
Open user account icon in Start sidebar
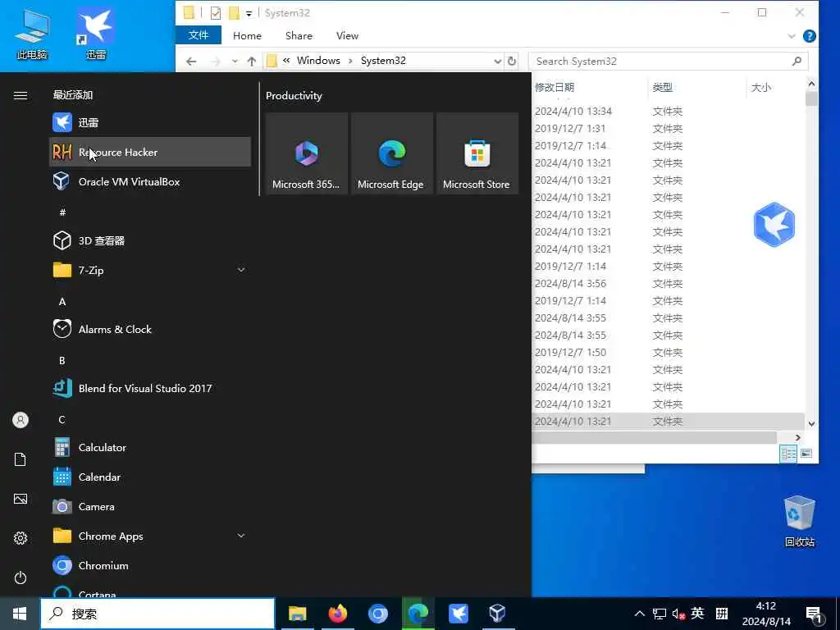21,420
